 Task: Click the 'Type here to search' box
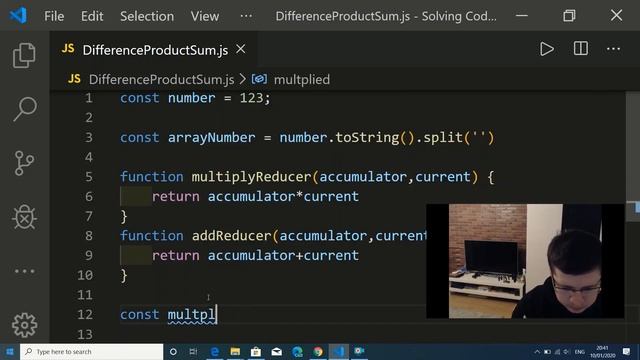(91, 351)
